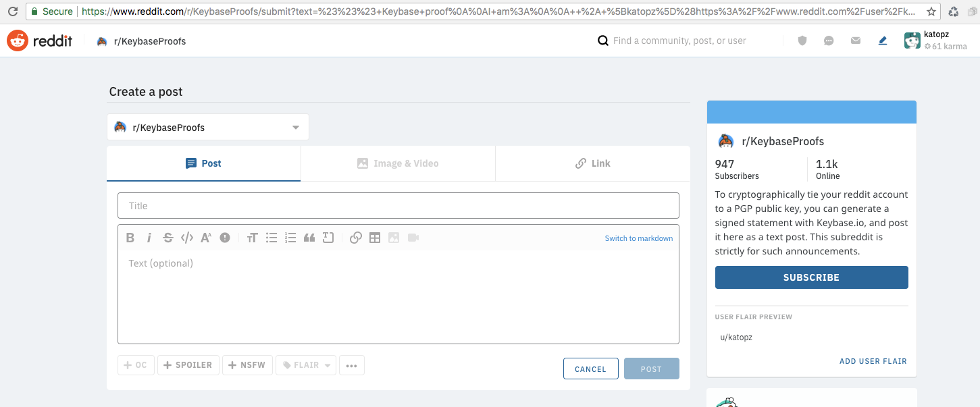The image size is (980, 407).
Task: Click the search magnifier icon
Action: pos(603,40)
